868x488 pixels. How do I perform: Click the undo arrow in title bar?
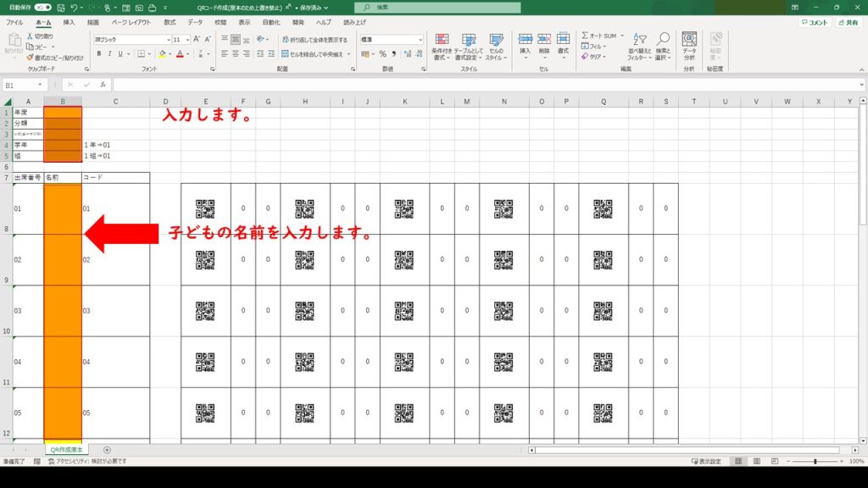[75, 7]
